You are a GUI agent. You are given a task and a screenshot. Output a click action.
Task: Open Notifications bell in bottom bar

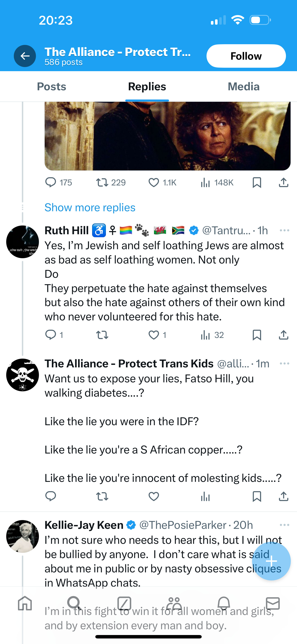click(224, 603)
